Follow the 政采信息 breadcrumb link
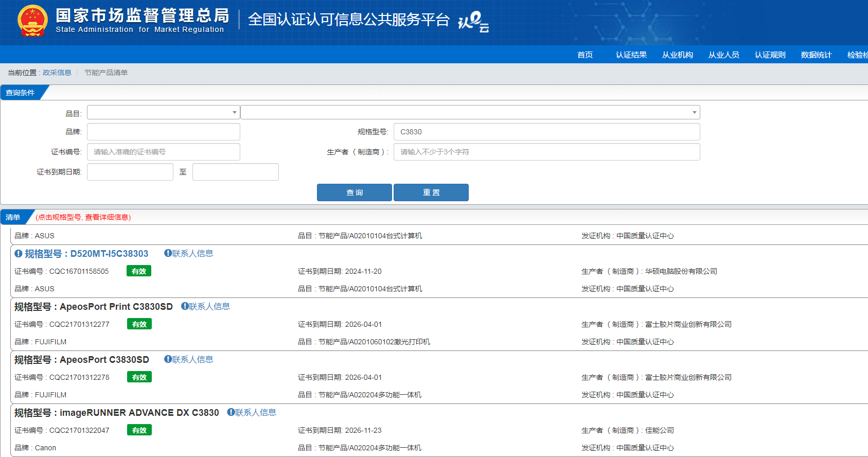 pos(57,73)
